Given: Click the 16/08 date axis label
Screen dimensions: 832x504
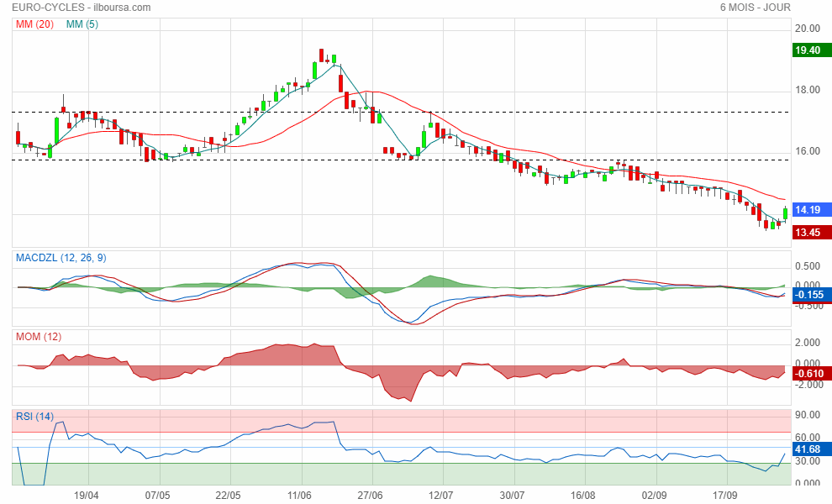Looking at the screenshot, I should tap(583, 495).
